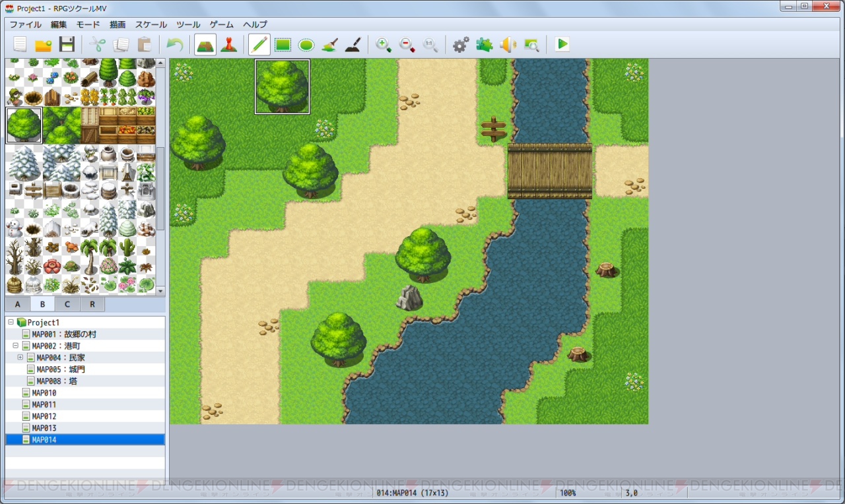
Task: Switch to tileset tab B
Action: point(43,304)
